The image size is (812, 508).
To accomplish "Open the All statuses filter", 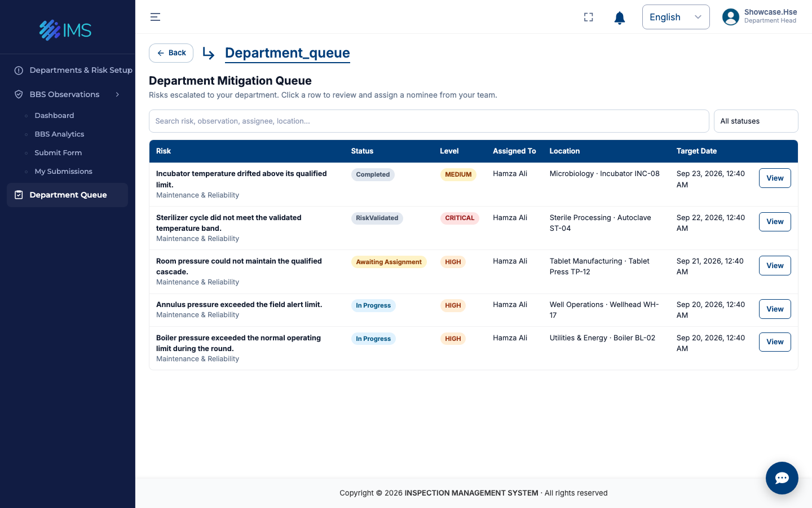I will point(756,121).
